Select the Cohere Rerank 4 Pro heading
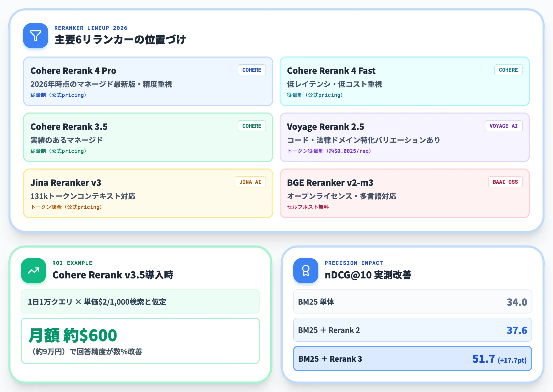 (x=73, y=71)
